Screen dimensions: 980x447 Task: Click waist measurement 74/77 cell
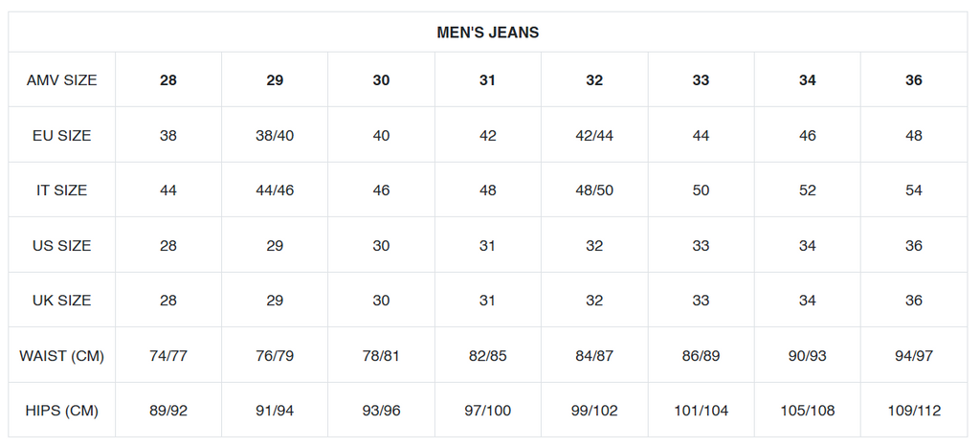point(168,356)
